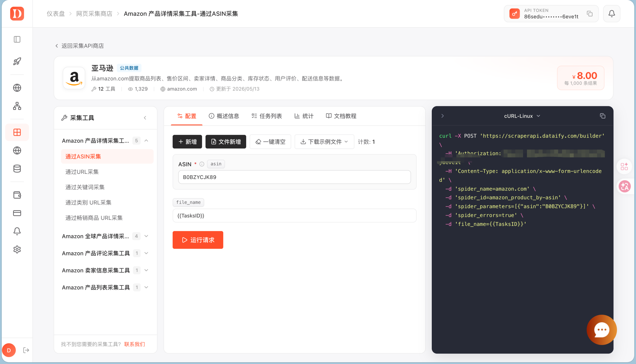Click the logout icon beside the avatar
The width and height of the screenshot is (636, 364).
pyautogui.click(x=26, y=350)
